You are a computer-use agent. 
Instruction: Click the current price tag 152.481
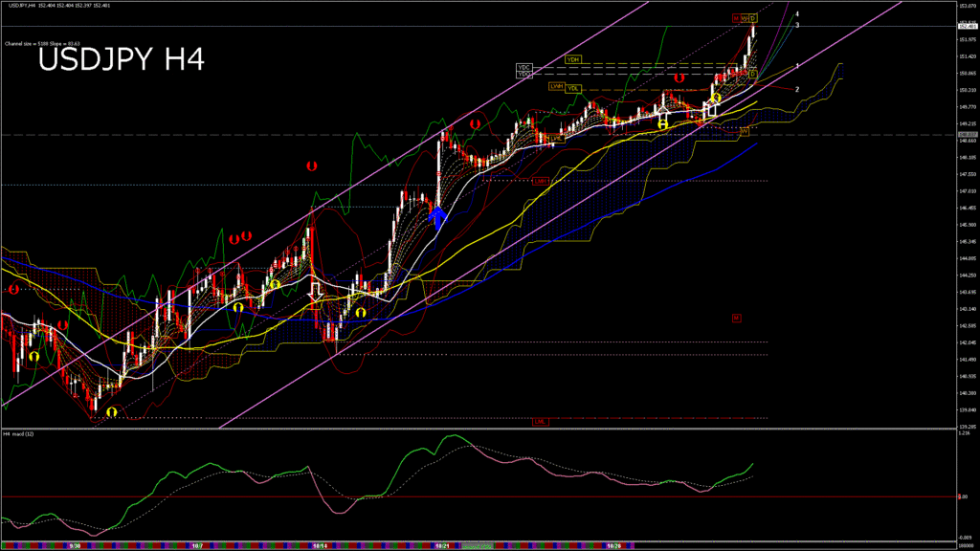(968, 26)
